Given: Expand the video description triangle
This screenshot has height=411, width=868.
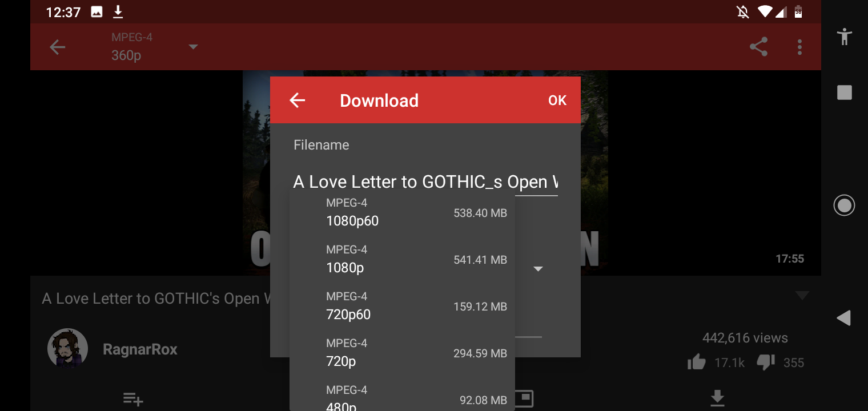Looking at the screenshot, I should (802, 295).
